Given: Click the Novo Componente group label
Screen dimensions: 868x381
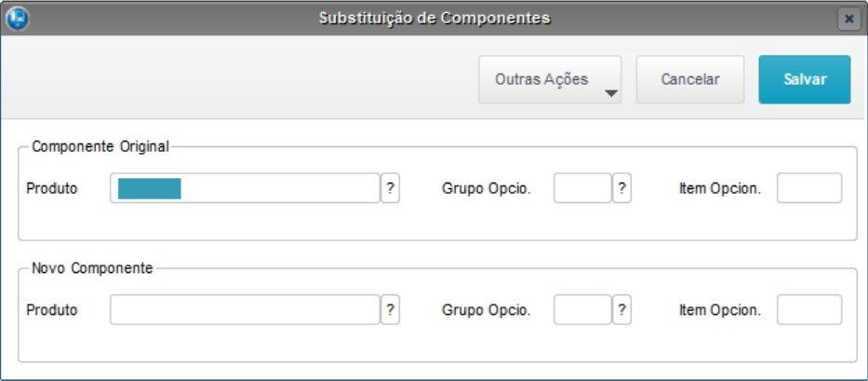Looking at the screenshot, I should point(92,267).
